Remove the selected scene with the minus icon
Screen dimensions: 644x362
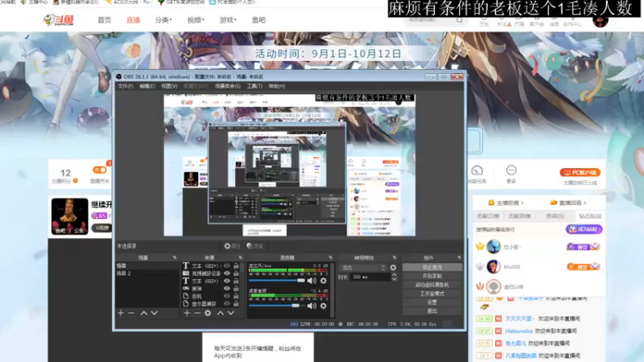pos(131,313)
